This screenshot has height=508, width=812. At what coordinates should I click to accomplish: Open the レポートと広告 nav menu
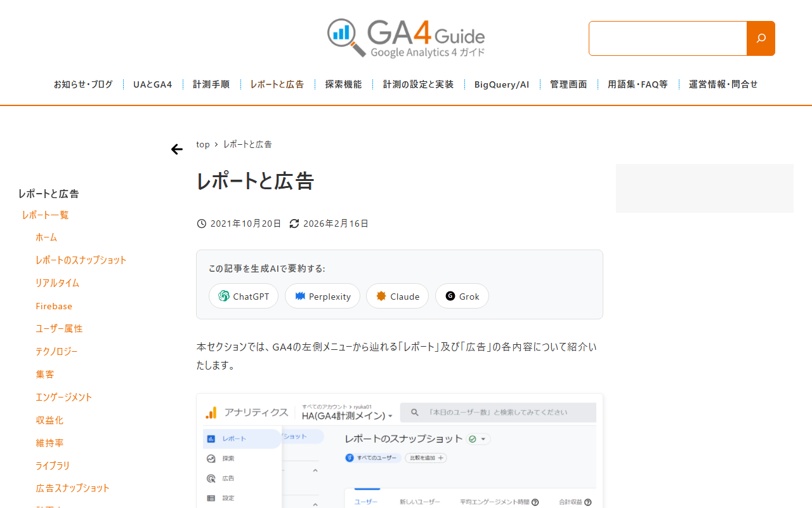click(277, 84)
